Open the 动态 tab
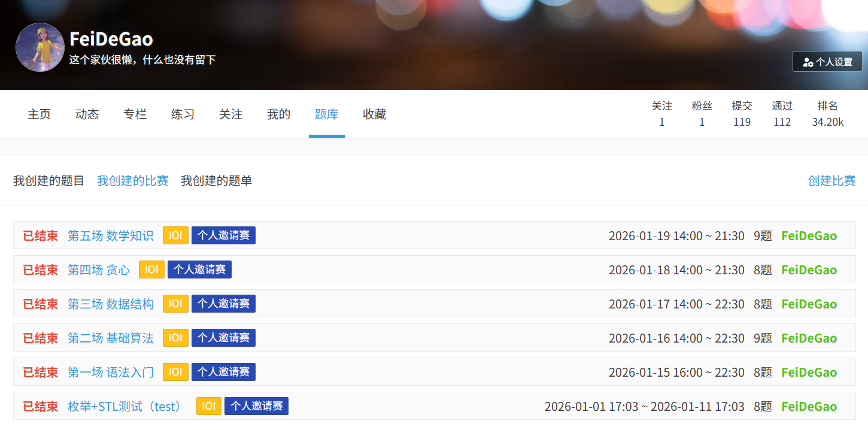868x430 pixels. pyautogui.click(x=87, y=114)
